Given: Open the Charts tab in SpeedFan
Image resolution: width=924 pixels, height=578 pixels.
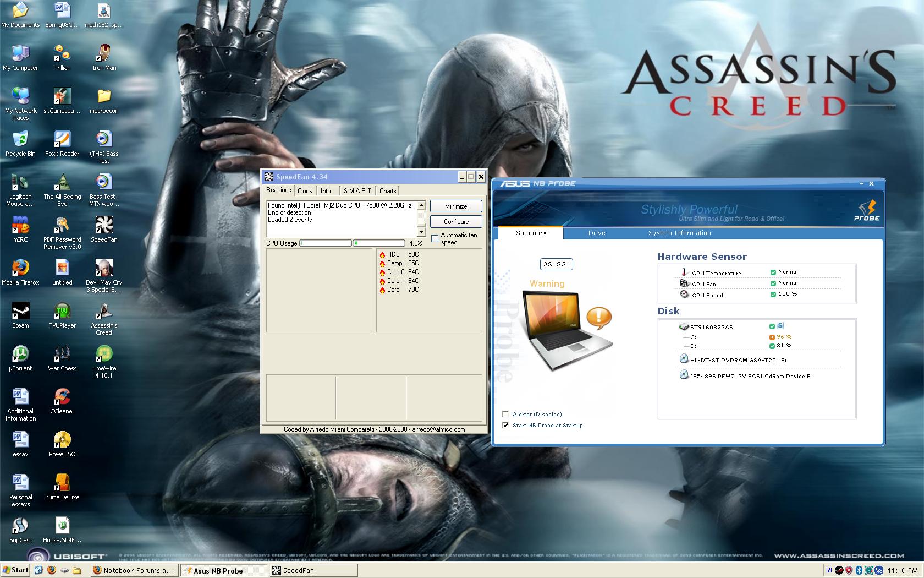Looking at the screenshot, I should tap(388, 191).
